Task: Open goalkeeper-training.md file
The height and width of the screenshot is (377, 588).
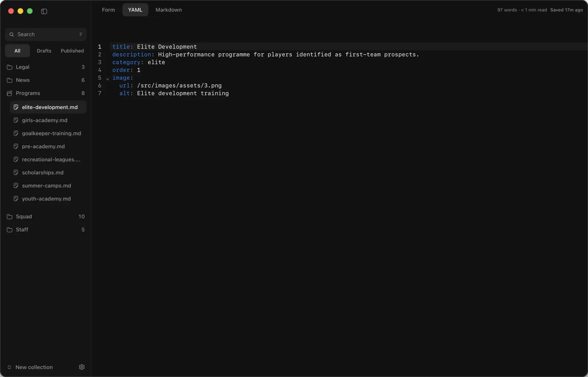Action: tap(48, 133)
